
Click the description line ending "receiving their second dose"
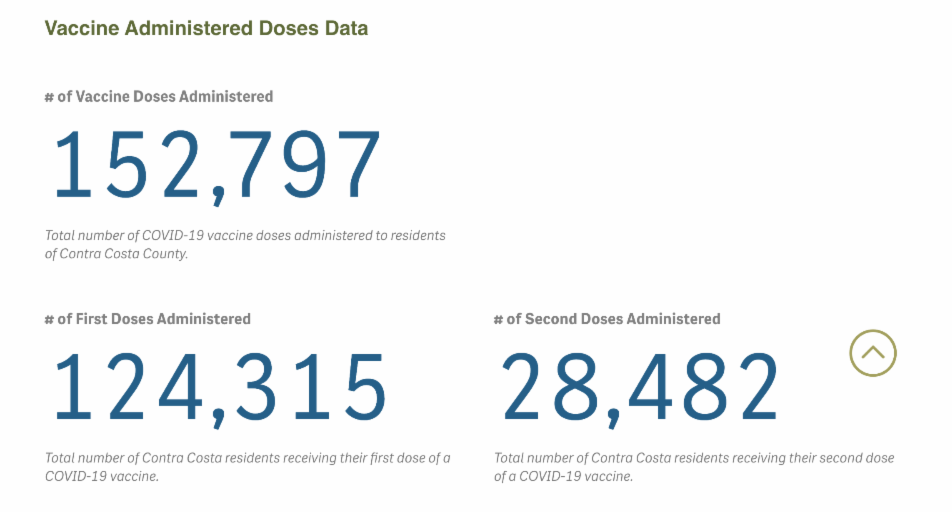694,458
